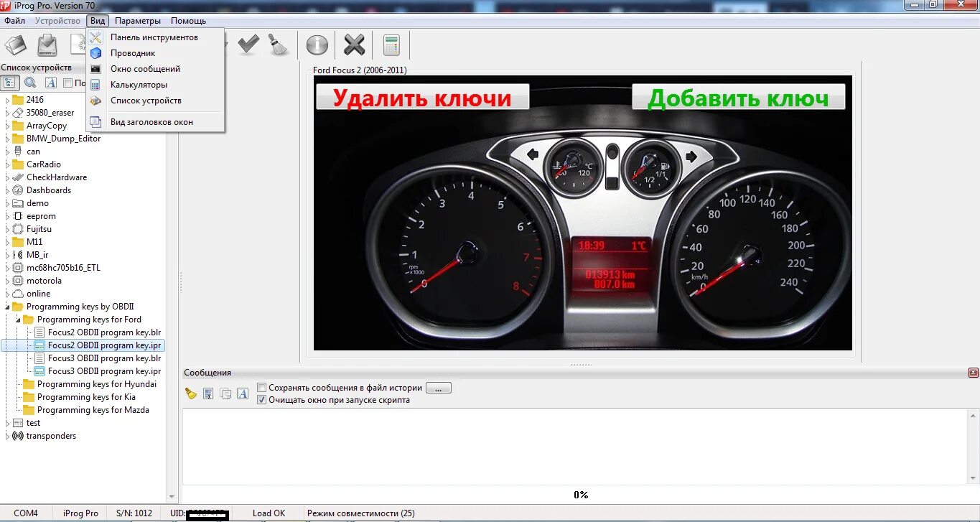
Task: Toggle the checkbox beside the font icon in device list
Action: pos(68,83)
